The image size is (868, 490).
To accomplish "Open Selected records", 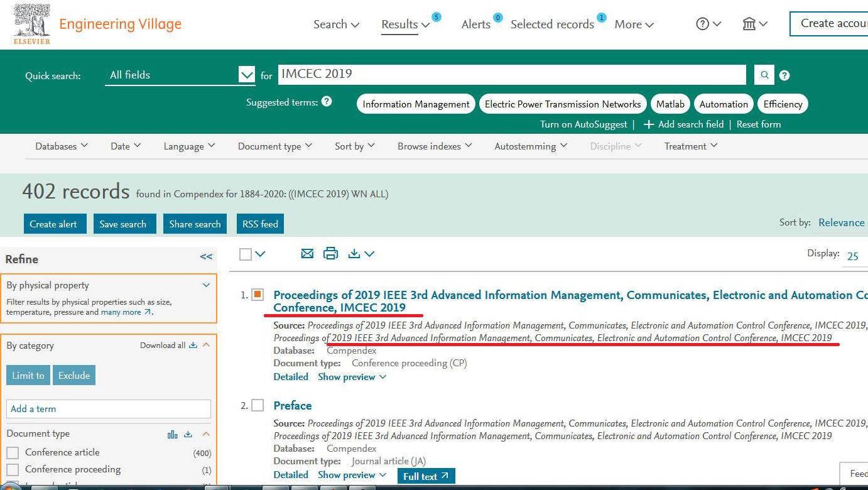I will [552, 24].
